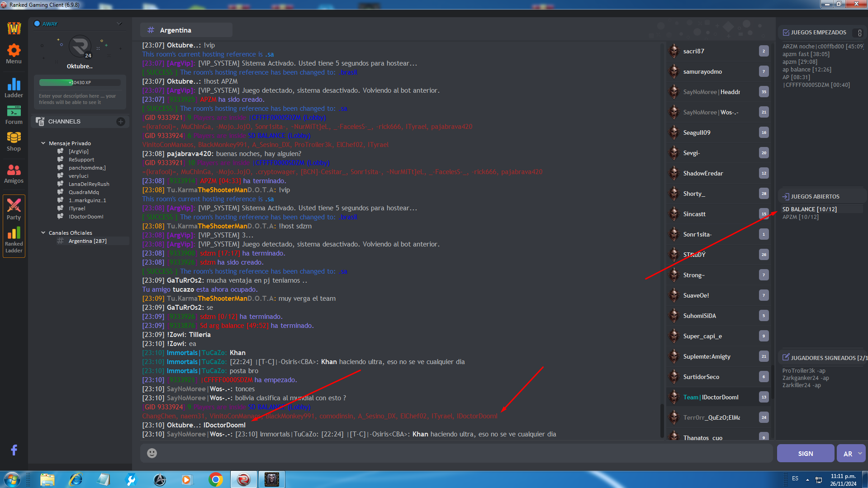Open ReSupport private message
This screenshot has height=488, width=868.
point(81,160)
